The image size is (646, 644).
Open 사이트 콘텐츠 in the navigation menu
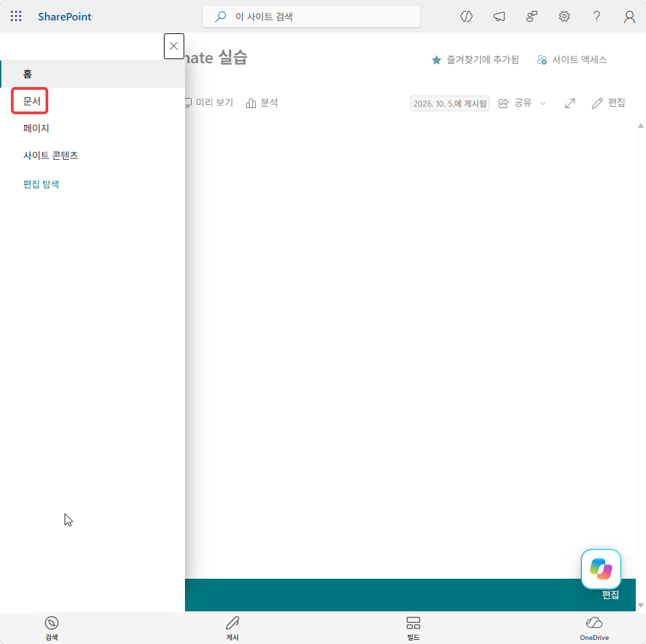point(51,155)
